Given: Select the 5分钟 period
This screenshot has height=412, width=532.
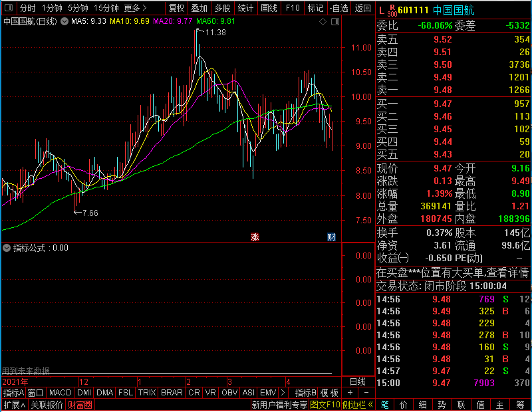Looking at the screenshot, I should [78, 8].
